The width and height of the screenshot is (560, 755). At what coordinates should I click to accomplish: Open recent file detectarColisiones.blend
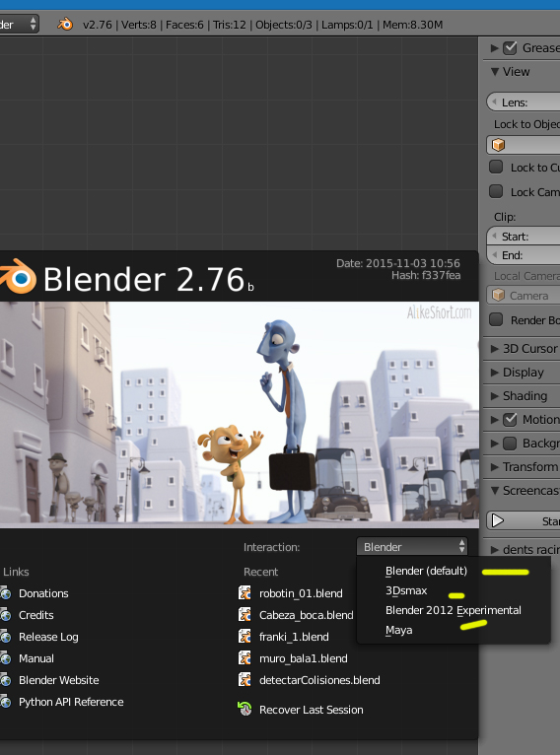319,680
